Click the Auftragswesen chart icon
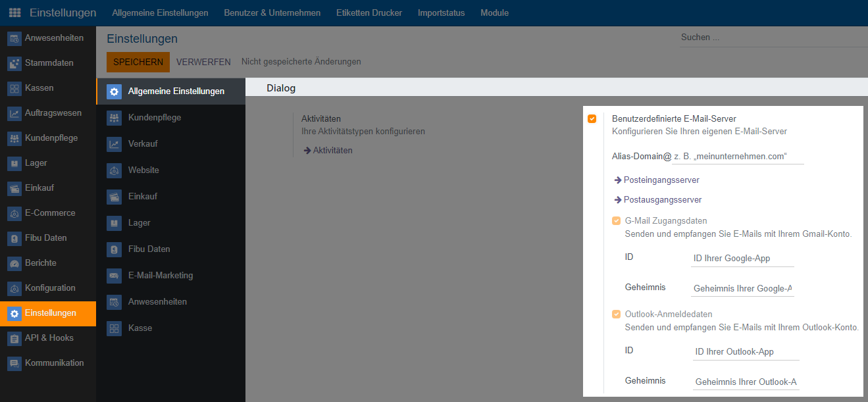The height and width of the screenshot is (402, 868). [x=14, y=114]
